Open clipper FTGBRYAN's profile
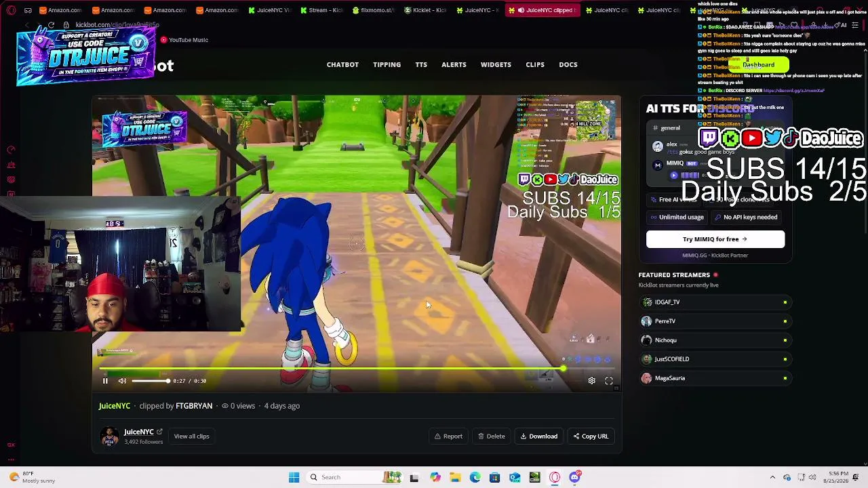 [194, 405]
